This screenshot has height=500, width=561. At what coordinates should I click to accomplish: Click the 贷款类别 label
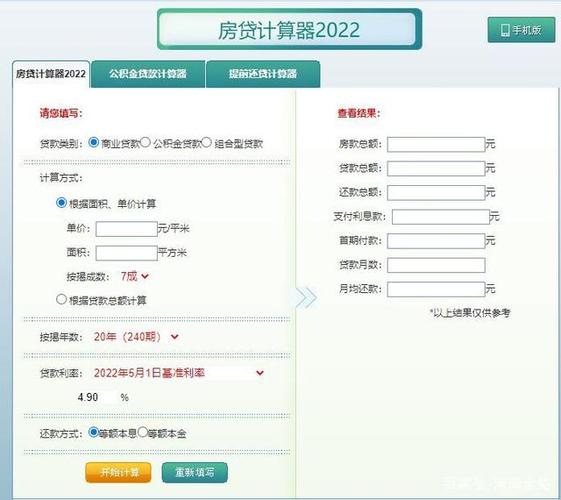61,144
